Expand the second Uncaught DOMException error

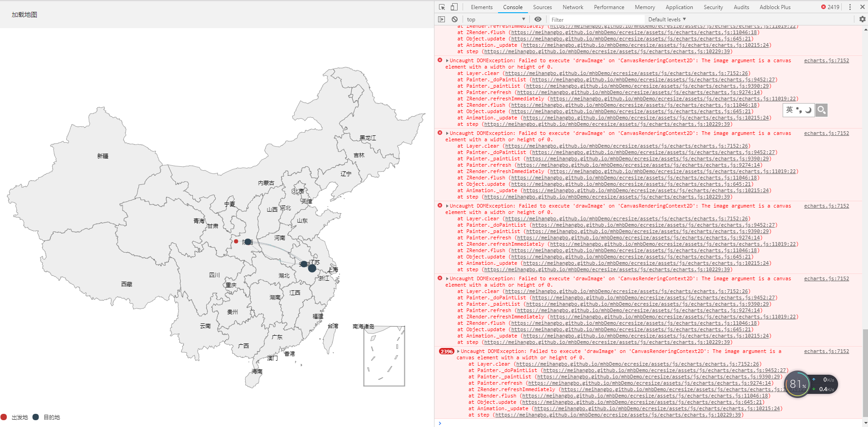coord(447,134)
